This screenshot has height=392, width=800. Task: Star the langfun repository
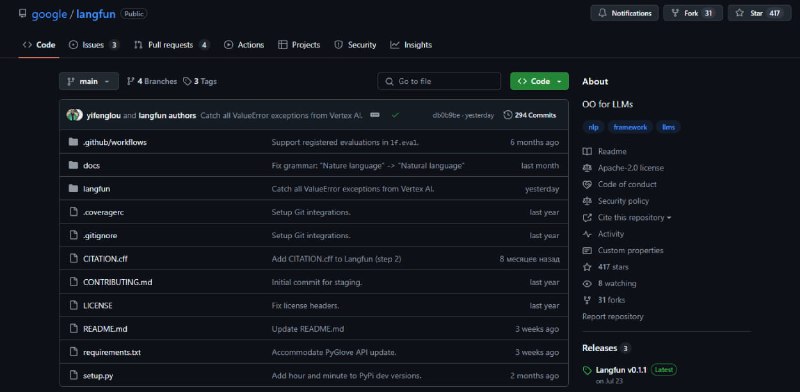point(760,13)
